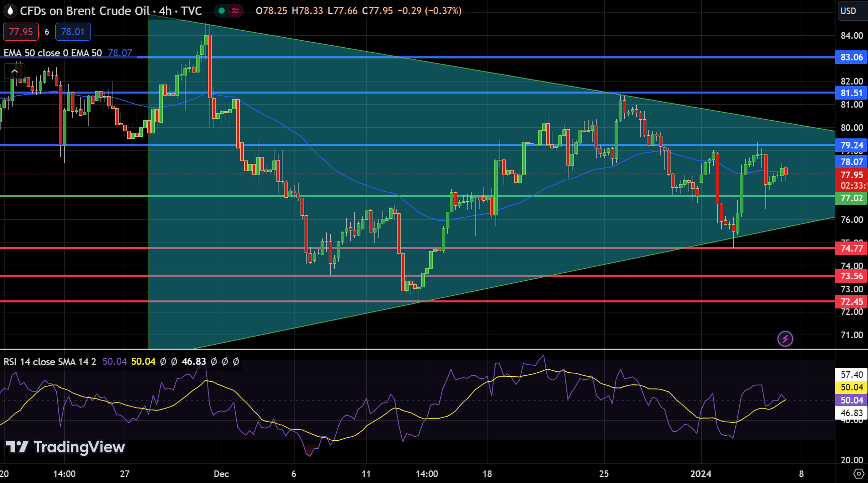Click the 71.00 price scale label
Viewport: 868px width, 483px height.
[x=851, y=335]
